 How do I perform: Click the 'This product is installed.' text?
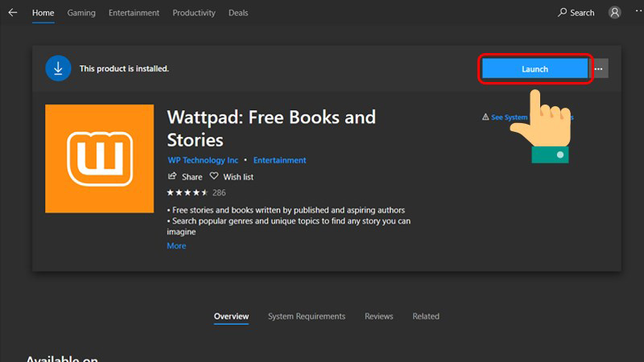point(124,68)
